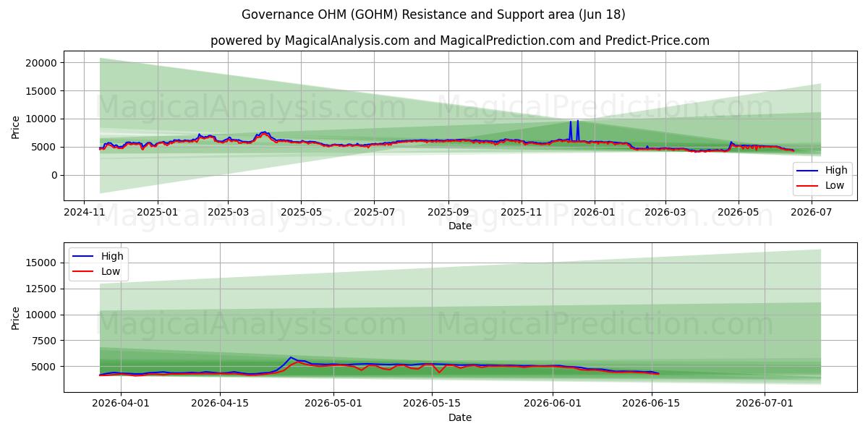
Task: Click the bottom chart y-axis value 7500
Action: (43, 341)
